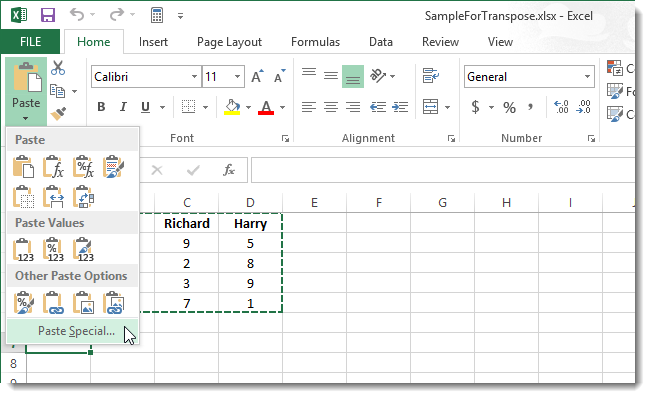The width and height of the screenshot is (650, 398).
Task: Click the Calculator icon in quick access toolbar
Action: tap(157, 15)
